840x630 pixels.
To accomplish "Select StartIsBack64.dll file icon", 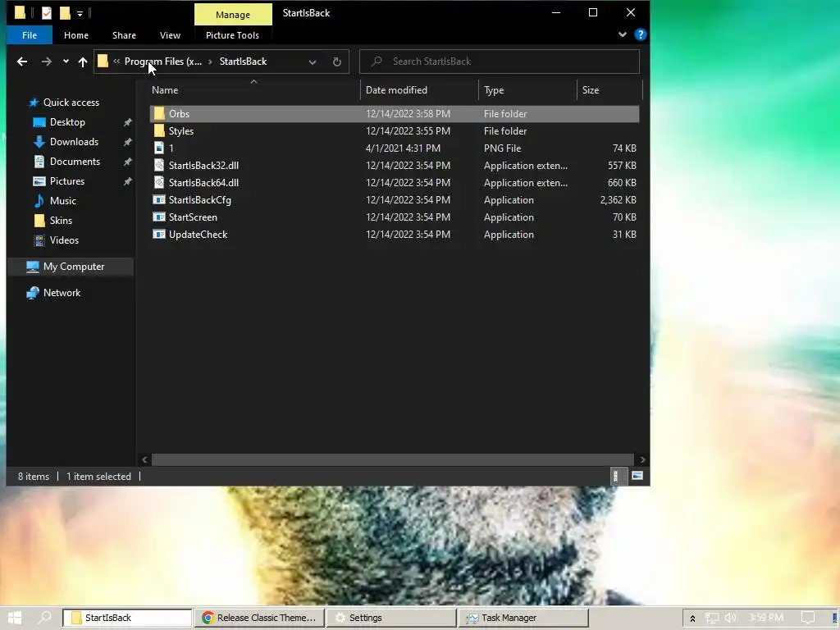I will point(159,183).
